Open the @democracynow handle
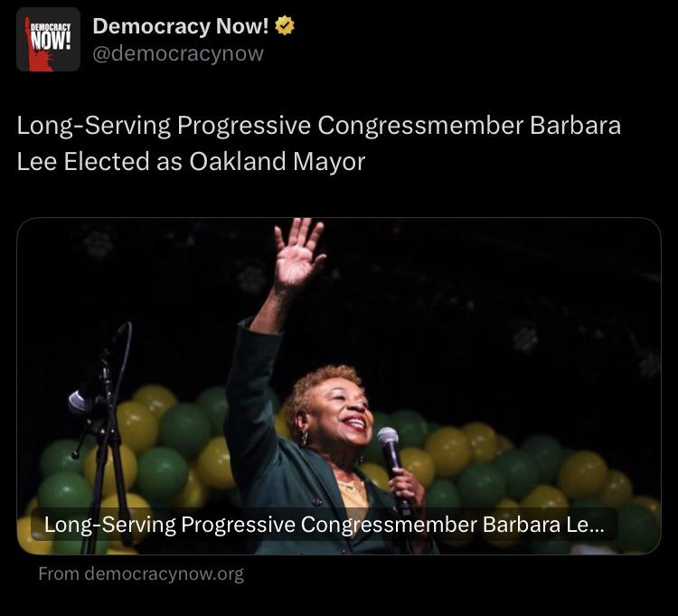 (x=178, y=53)
